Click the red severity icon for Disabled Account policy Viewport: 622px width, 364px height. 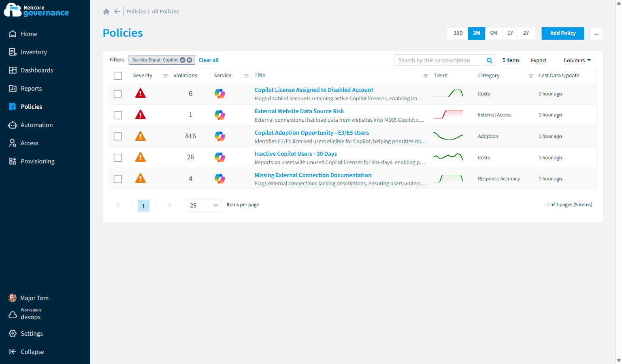pos(141,93)
